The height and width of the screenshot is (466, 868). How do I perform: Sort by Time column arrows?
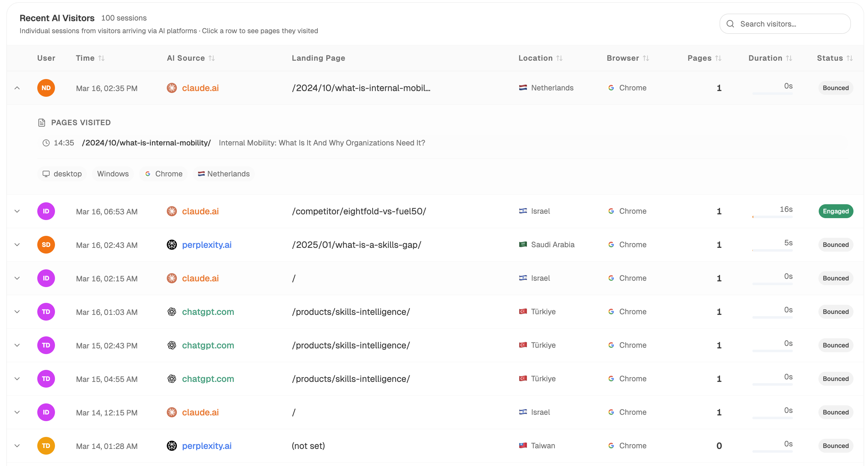[x=101, y=58]
